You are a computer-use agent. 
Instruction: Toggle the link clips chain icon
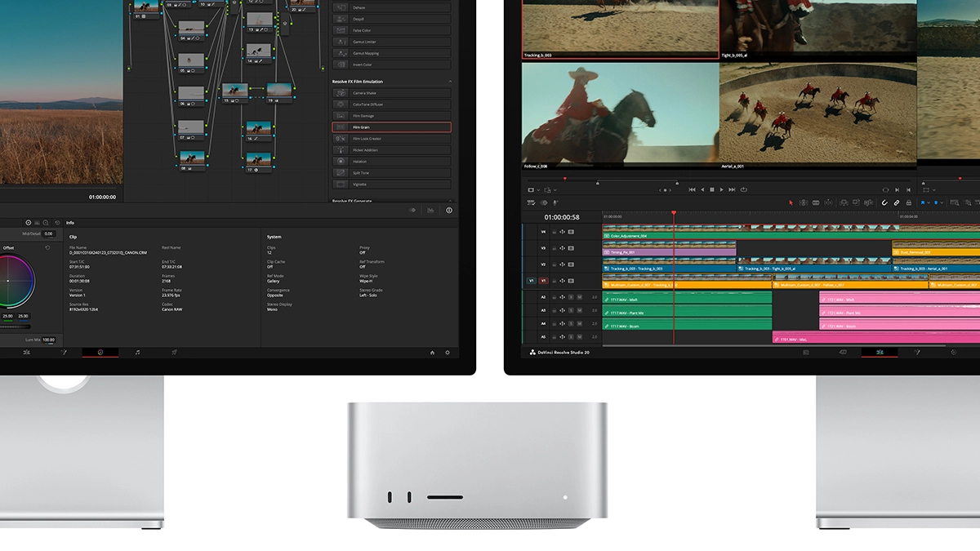(x=897, y=202)
